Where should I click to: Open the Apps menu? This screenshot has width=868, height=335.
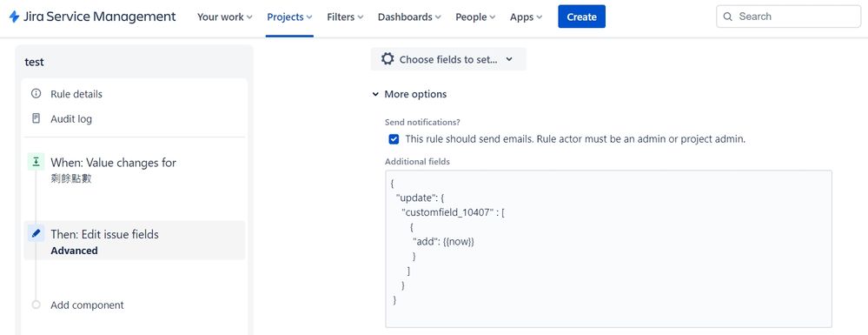[x=526, y=17]
